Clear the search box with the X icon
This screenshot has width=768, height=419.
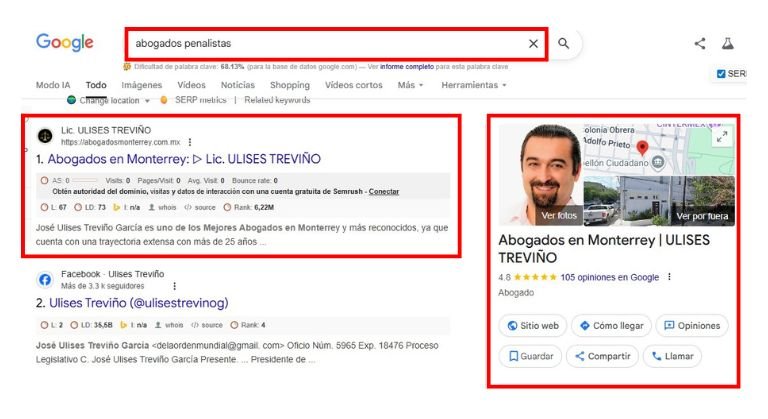pyautogui.click(x=533, y=44)
